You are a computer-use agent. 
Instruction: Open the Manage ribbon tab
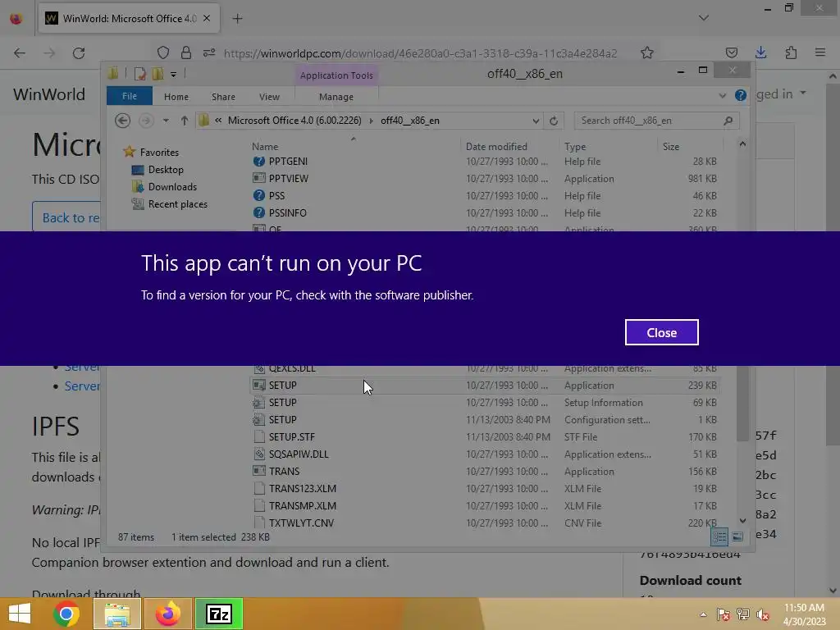(x=336, y=97)
